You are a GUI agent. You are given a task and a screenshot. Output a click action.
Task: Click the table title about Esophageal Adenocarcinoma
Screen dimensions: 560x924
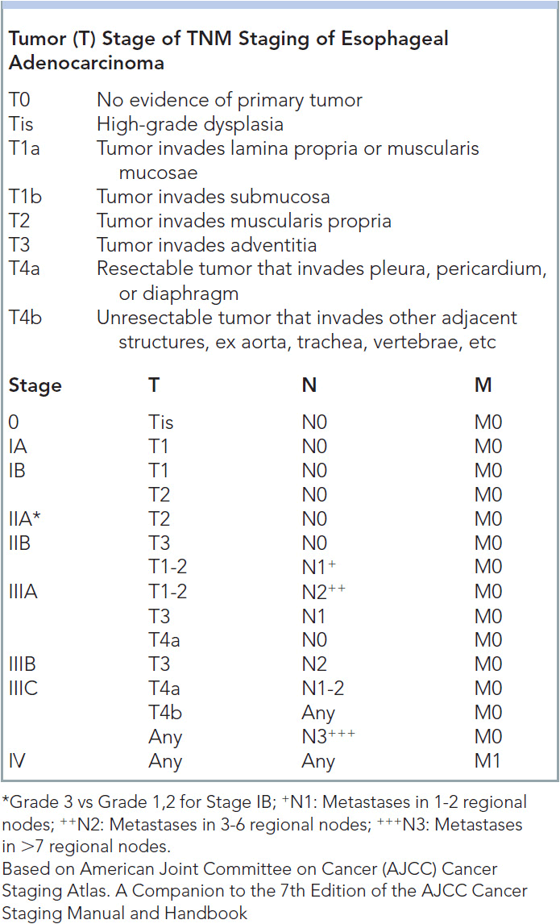(228, 50)
